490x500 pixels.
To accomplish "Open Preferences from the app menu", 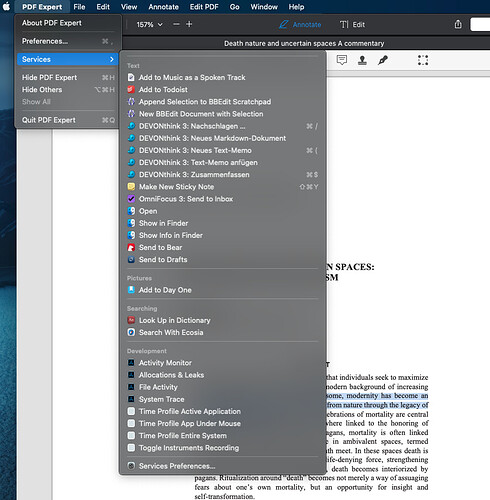I will click(x=67, y=41).
